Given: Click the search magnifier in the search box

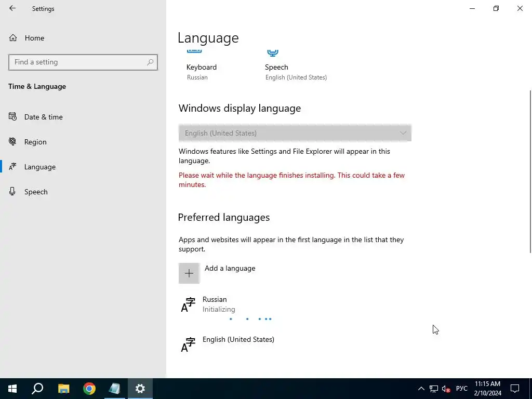Looking at the screenshot, I should (x=150, y=62).
